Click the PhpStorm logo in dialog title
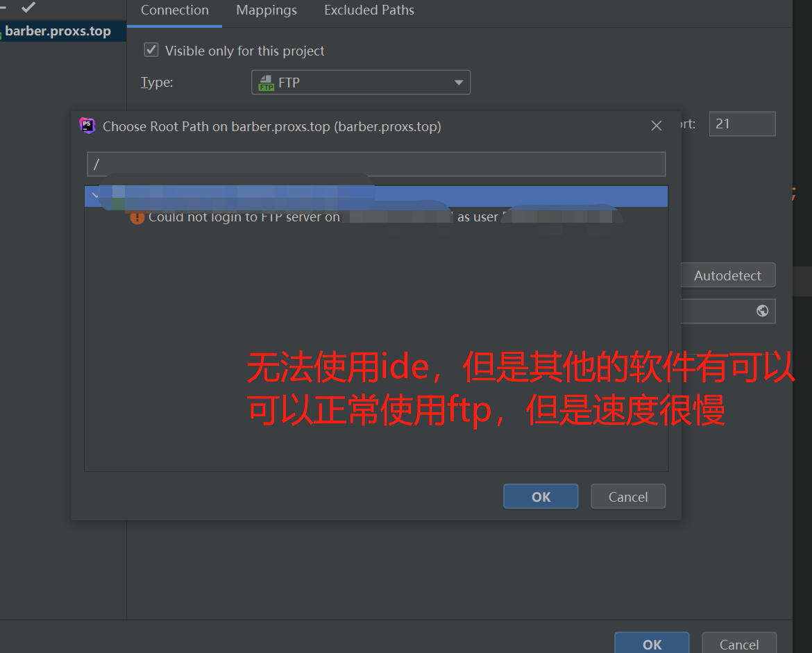812x653 pixels. tap(87, 126)
